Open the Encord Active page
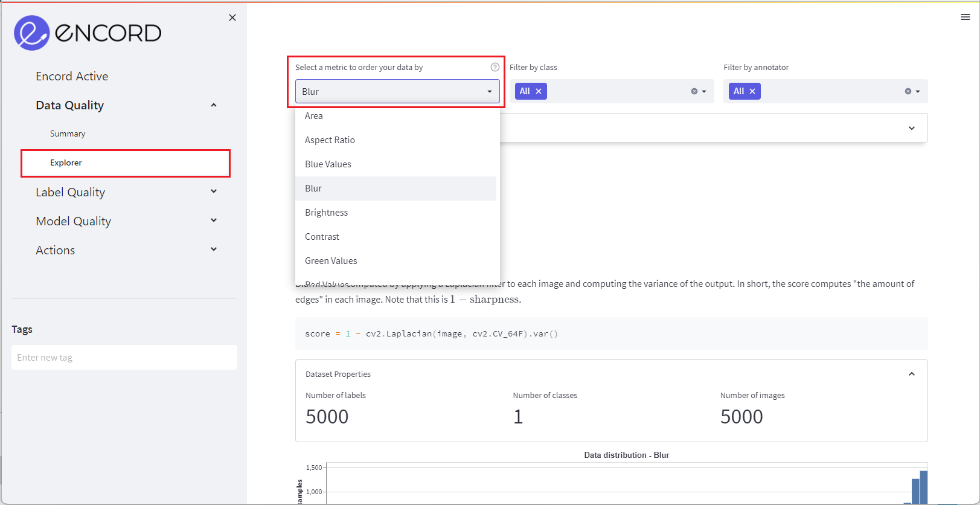This screenshot has height=505, width=980. click(x=72, y=76)
